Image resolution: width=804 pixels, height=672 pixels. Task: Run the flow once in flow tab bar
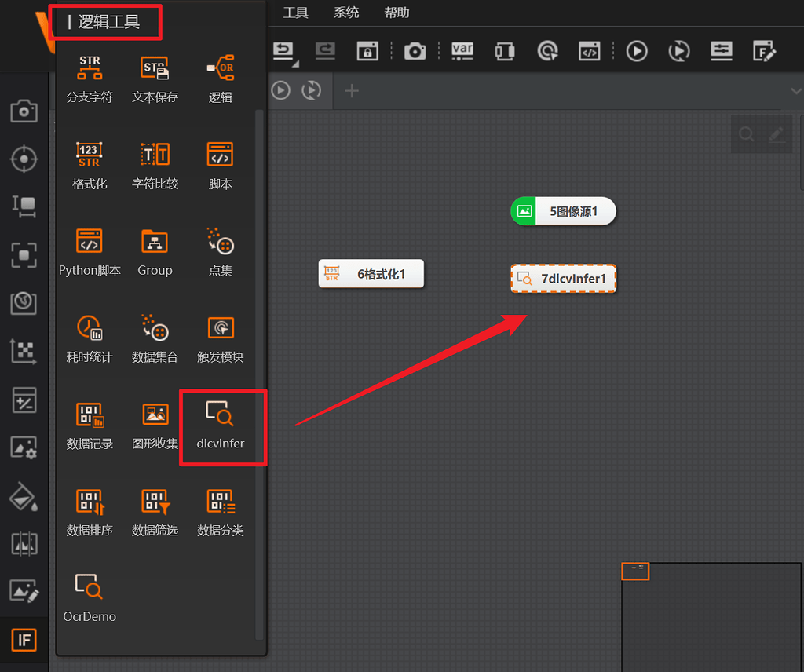click(280, 91)
